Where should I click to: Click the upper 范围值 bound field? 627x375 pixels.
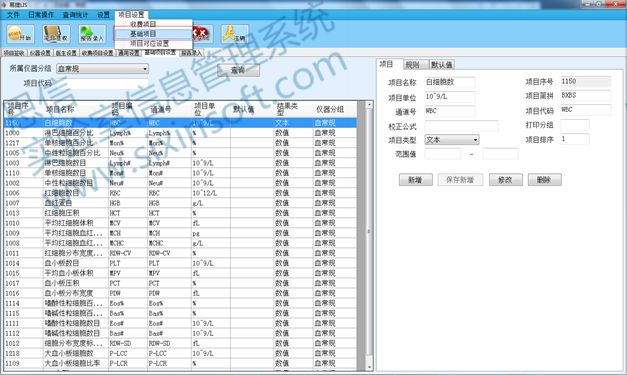tap(500, 154)
